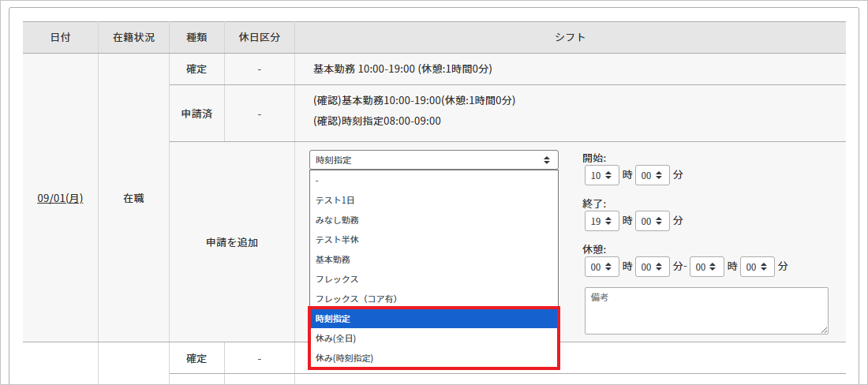The height and width of the screenshot is (385, 868).
Task: Open the 休憩 start hour selector
Action: tap(601, 267)
